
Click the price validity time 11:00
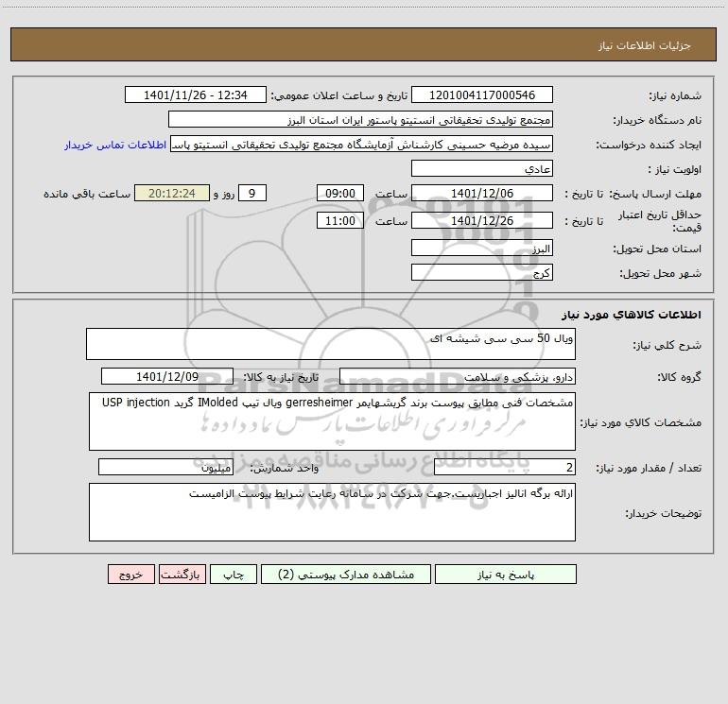339,220
